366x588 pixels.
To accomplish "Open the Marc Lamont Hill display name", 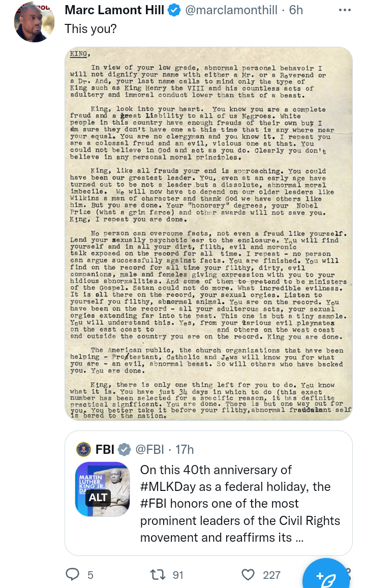I will point(114,10).
